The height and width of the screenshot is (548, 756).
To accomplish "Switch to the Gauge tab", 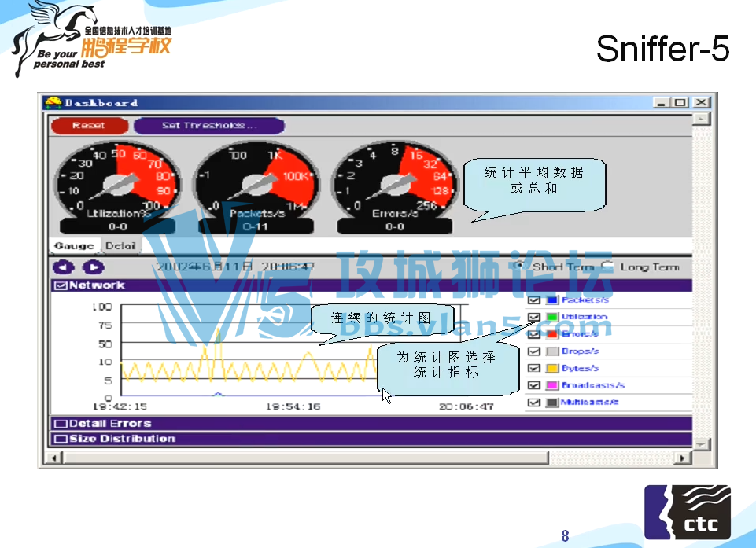I will tap(74, 246).
